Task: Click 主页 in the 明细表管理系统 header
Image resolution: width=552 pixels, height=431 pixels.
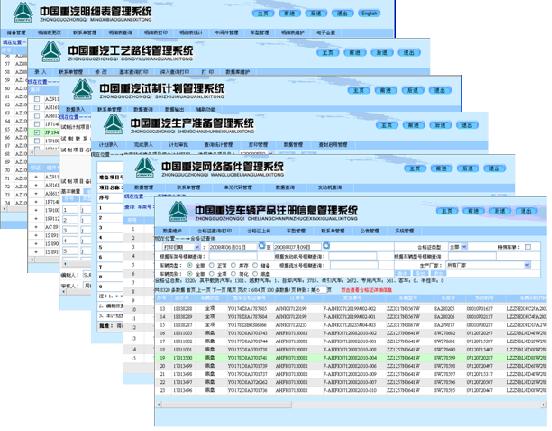Action: pos(263,13)
